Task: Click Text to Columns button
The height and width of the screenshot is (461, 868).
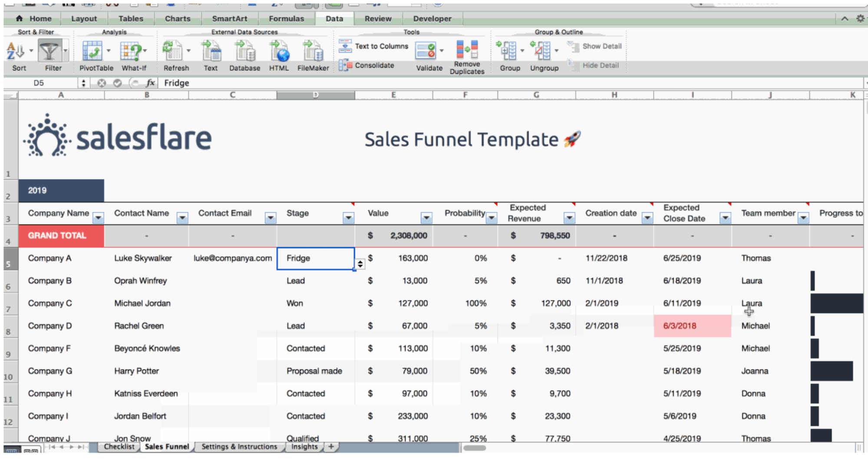Action: (x=374, y=46)
